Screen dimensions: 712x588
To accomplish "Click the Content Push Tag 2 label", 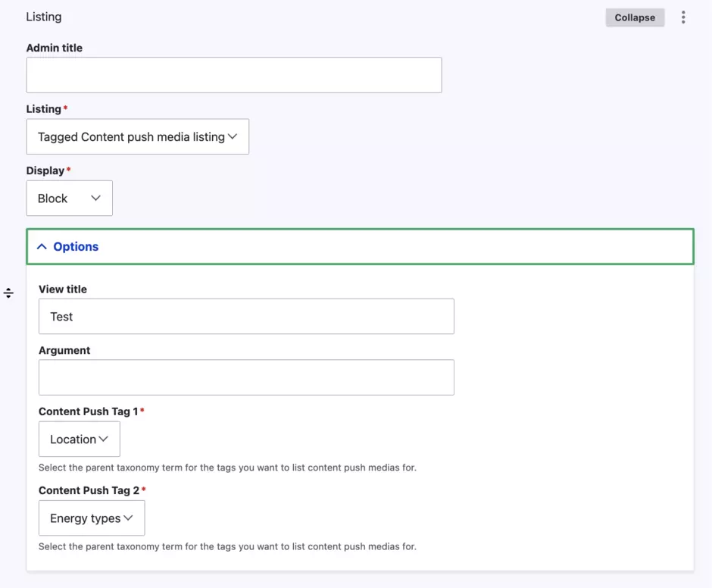I will pos(89,490).
